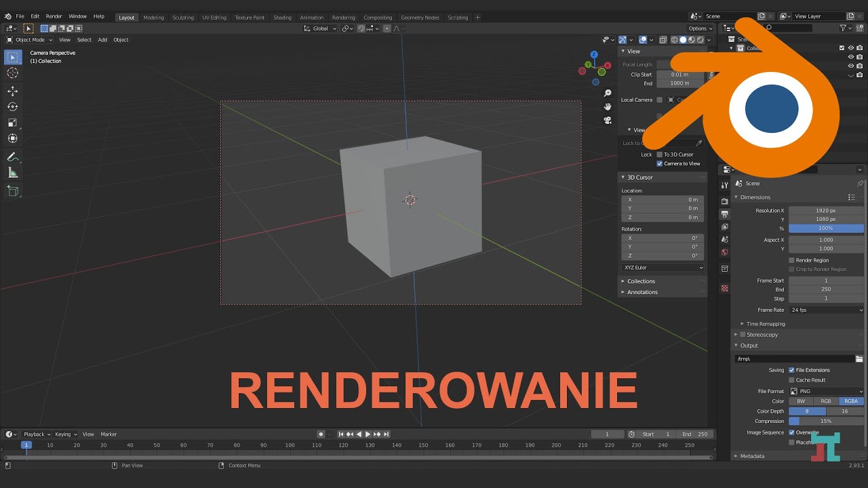Toggle snapping magnet in viewport header

pos(361,28)
